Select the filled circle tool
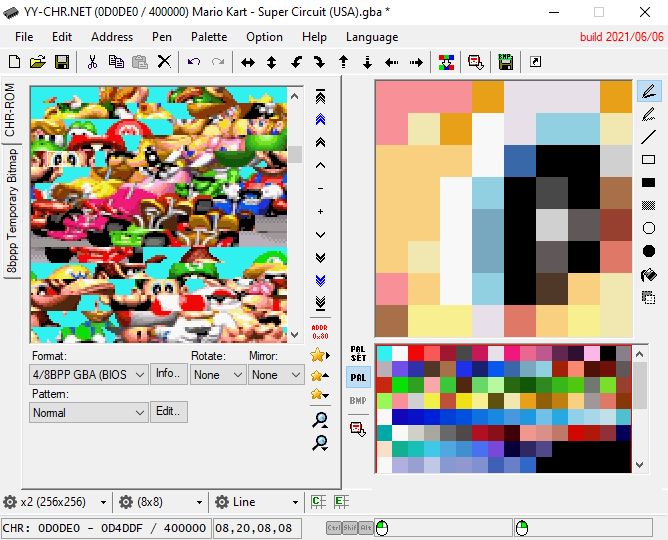The image size is (668, 540). click(x=648, y=251)
